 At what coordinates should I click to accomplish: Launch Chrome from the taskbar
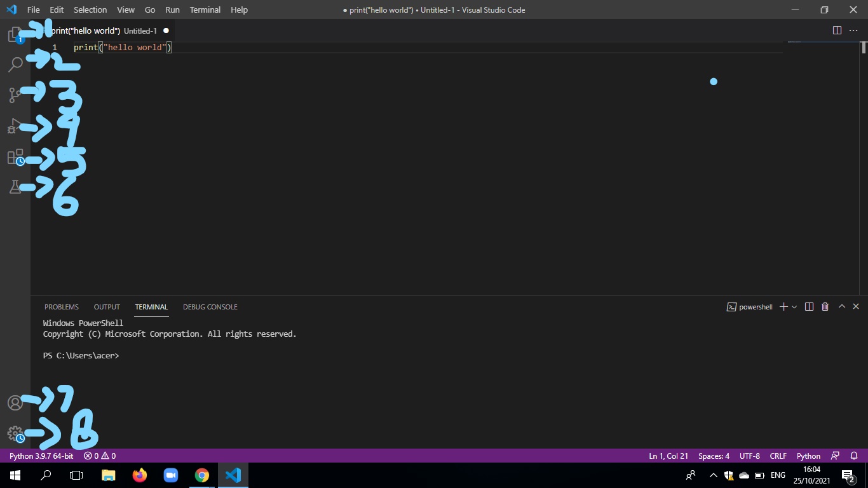pos(202,475)
